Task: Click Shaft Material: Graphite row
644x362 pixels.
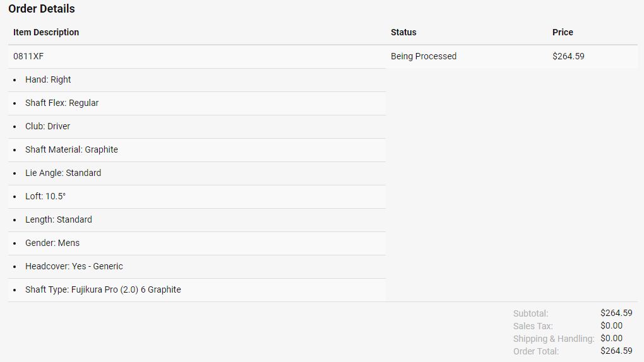Action: [x=71, y=149]
